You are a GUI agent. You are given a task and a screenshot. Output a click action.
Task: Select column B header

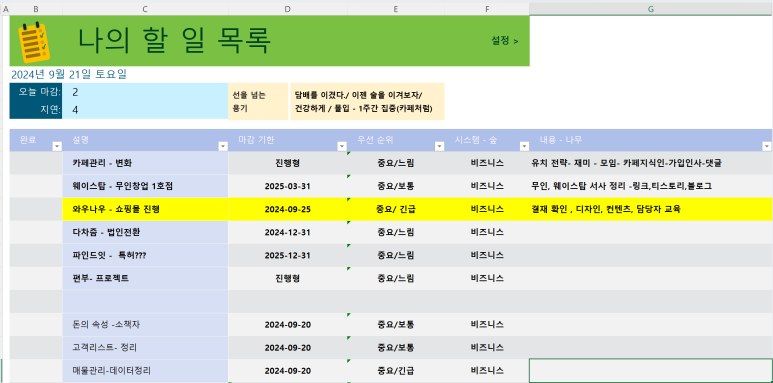(x=36, y=9)
